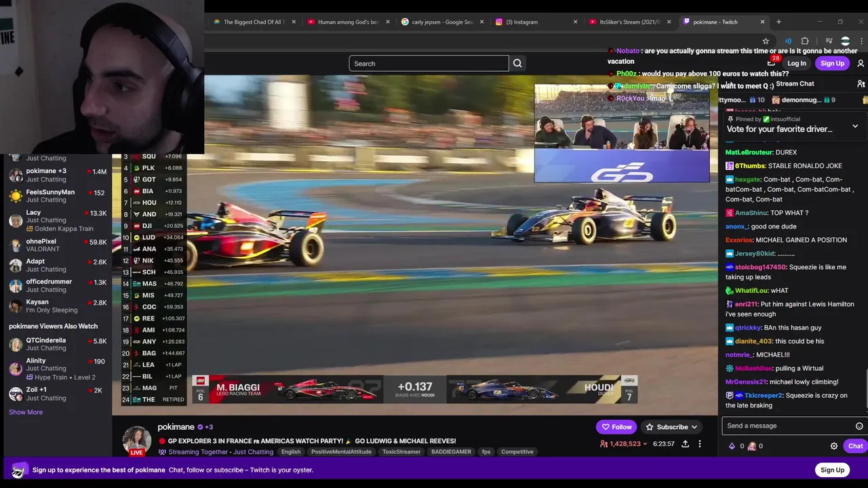This screenshot has width=868, height=488.
Task: Open the browser extensions puzzle icon
Action: pos(805,41)
